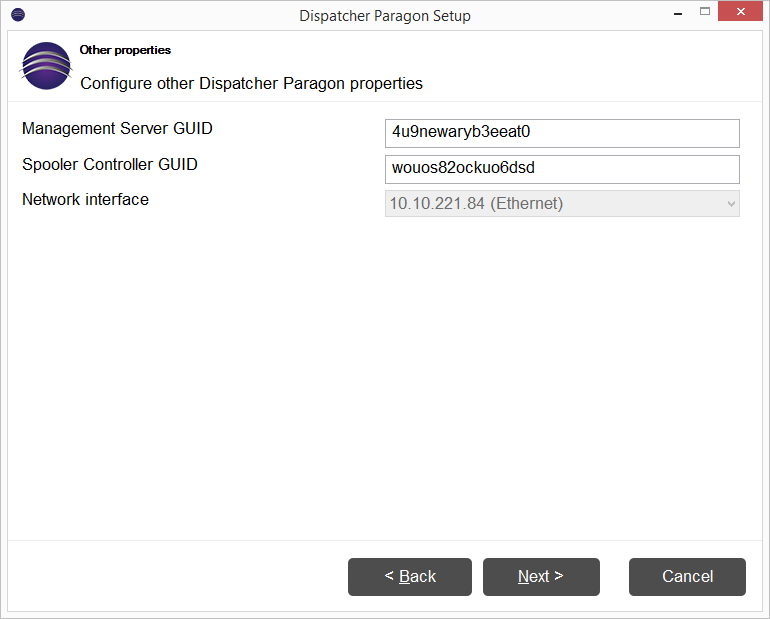Click the 'Dispatcher Paragon Setup' window title
The height and width of the screenshot is (619, 770).
click(x=385, y=16)
